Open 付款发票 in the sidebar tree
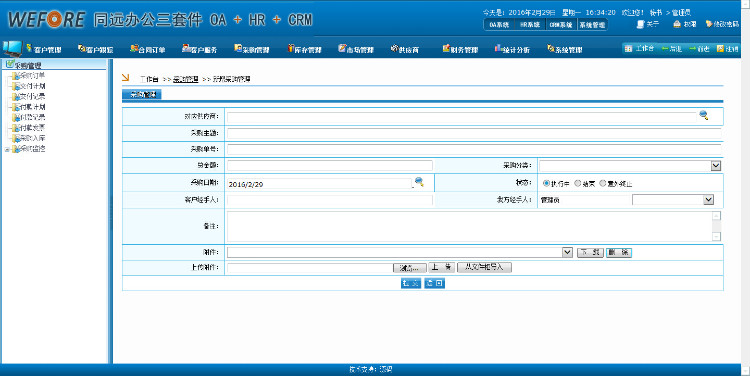750x376 pixels. click(32, 128)
